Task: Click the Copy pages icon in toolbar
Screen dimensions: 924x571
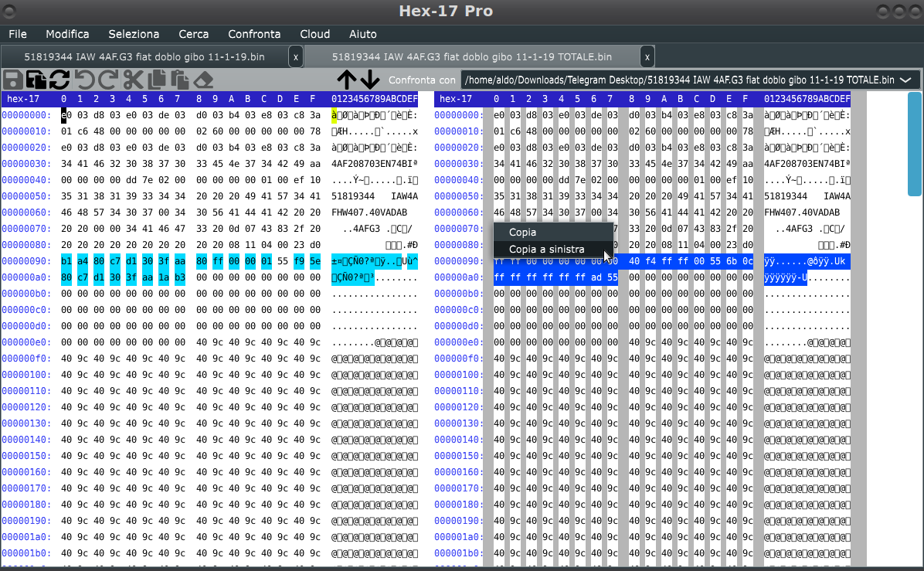Action: click(x=156, y=80)
